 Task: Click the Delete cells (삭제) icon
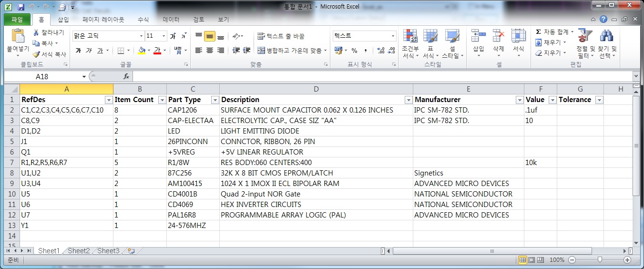point(498,36)
